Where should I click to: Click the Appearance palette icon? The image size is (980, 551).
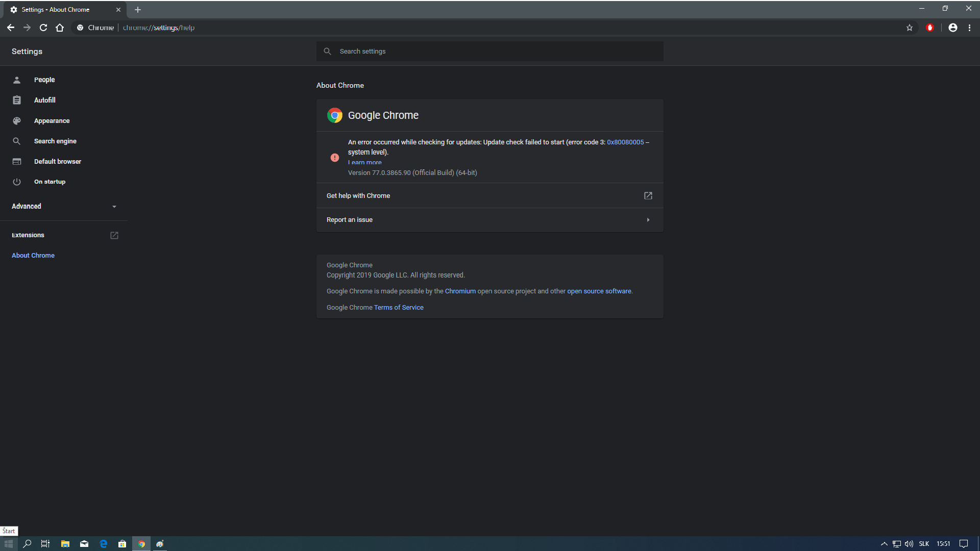coord(17,121)
